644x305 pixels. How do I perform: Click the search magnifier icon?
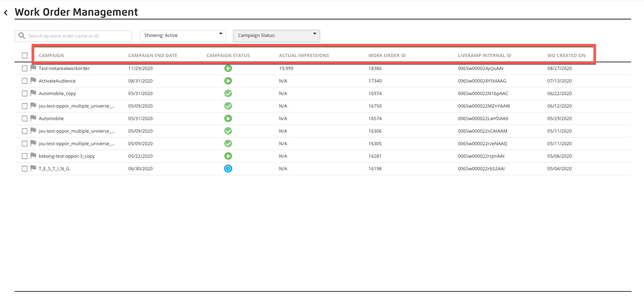[x=22, y=36]
